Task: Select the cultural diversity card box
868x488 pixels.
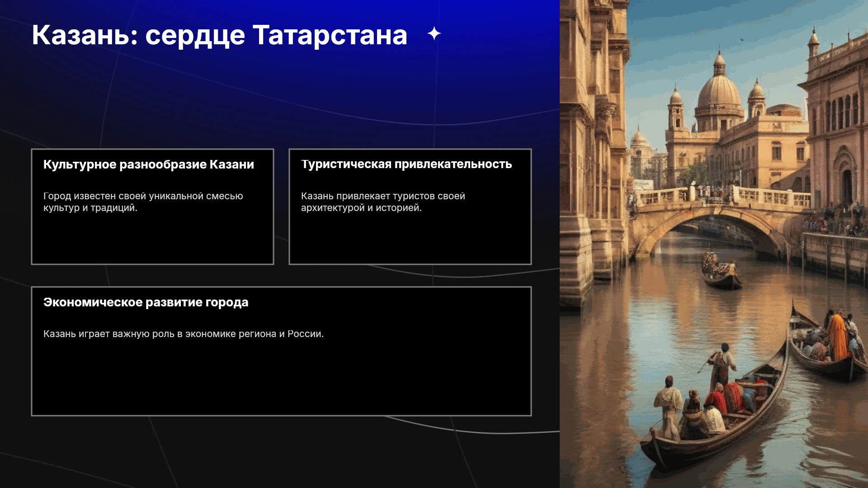Action: pyautogui.click(x=152, y=206)
